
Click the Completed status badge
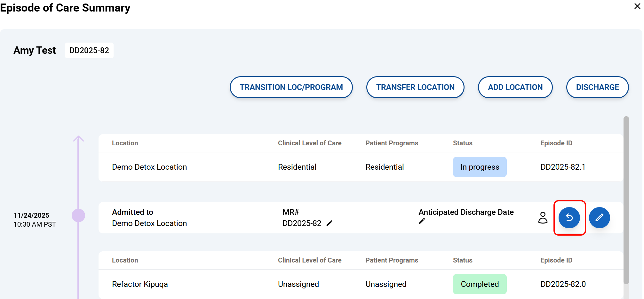click(x=480, y=284)
